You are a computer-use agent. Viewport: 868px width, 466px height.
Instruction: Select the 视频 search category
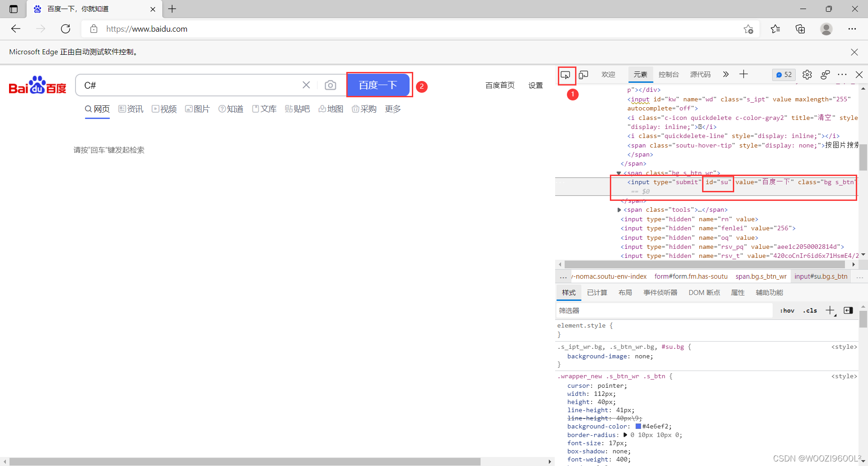tap(164, 109)
